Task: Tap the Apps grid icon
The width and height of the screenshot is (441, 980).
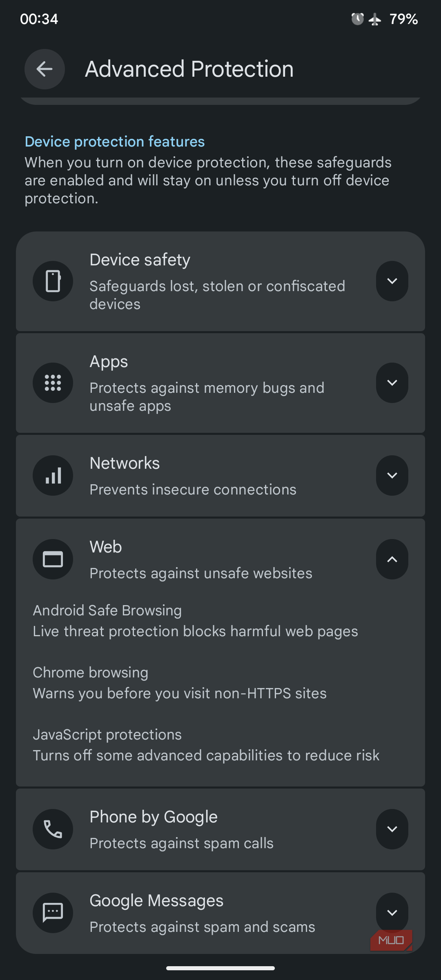Action: [x=53, y=383]
